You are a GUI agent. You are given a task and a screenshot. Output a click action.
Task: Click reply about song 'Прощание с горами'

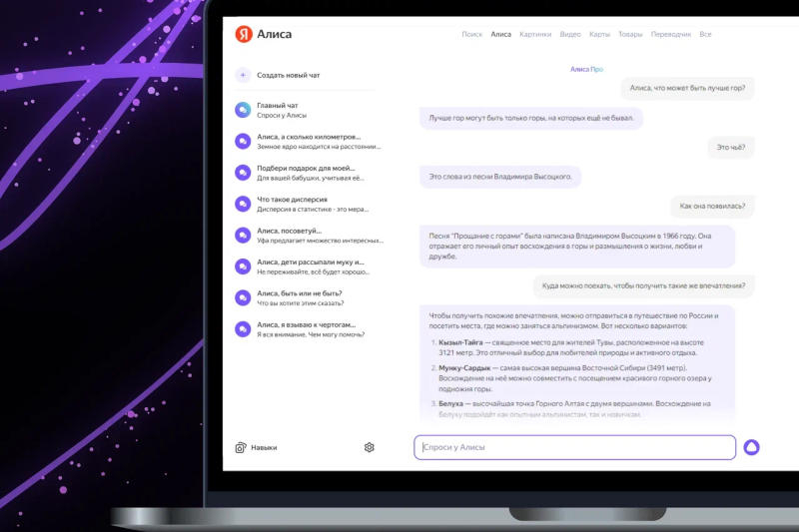coord(577,246)
